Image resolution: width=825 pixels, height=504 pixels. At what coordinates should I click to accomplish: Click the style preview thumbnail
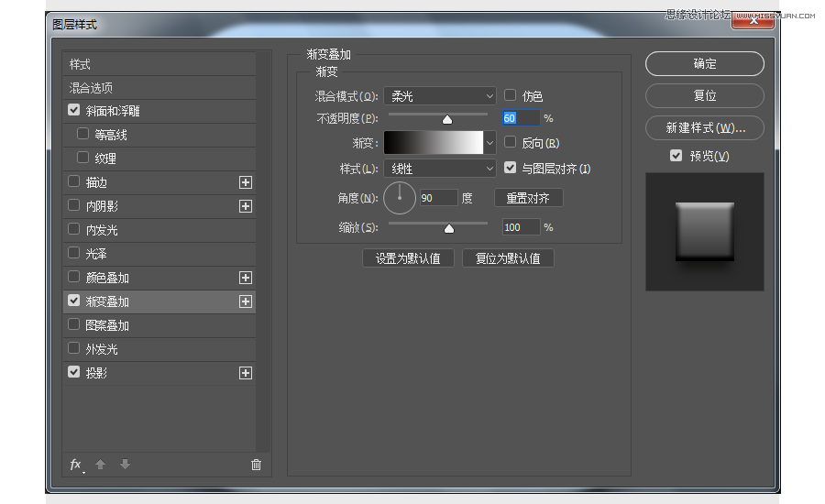705,232
